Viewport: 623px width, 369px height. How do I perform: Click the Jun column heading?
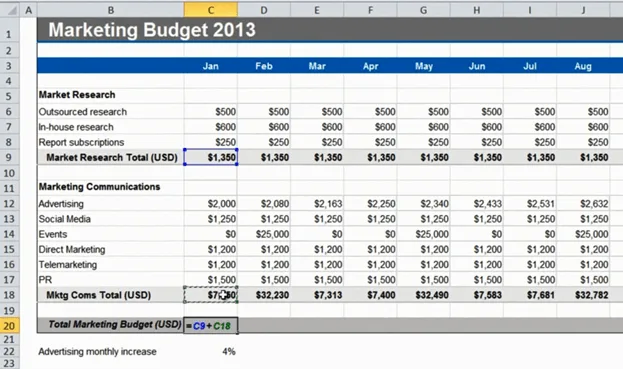click(x=477, y=66)
